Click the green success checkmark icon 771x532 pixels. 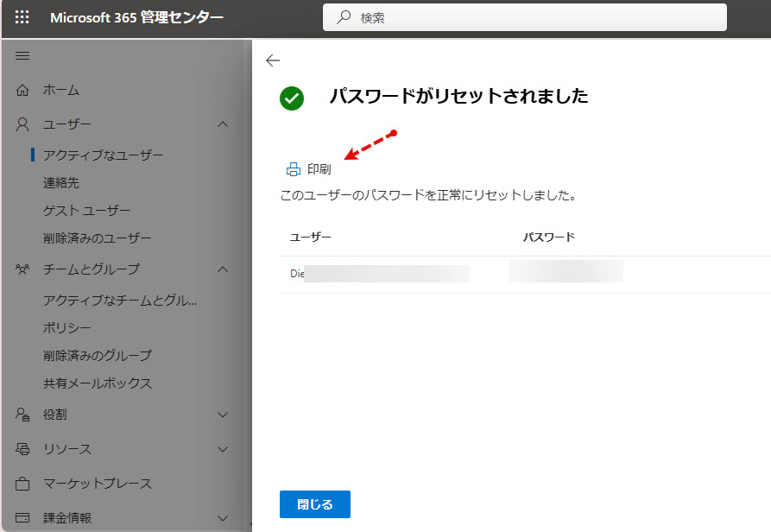click(291, 98)
